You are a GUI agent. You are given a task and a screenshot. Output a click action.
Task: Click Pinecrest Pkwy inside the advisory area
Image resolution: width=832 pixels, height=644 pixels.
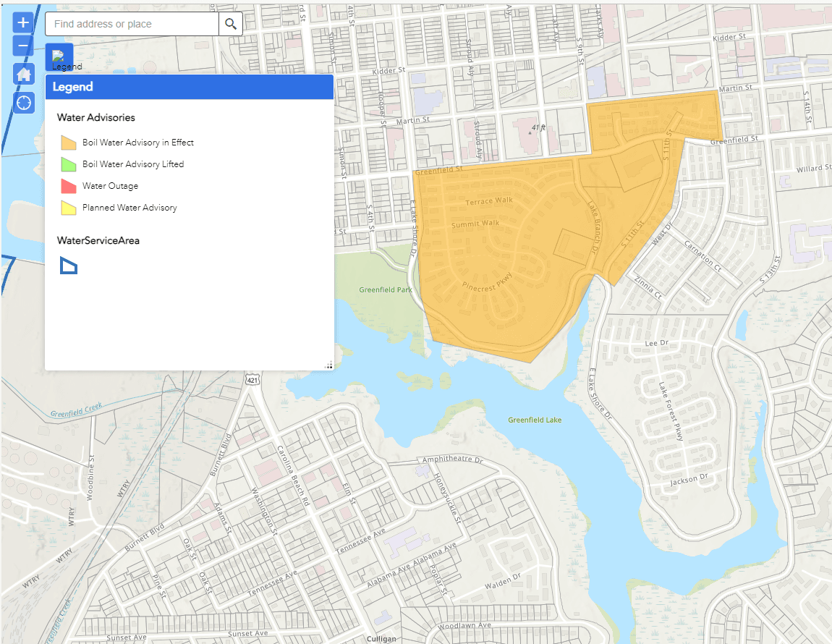click(487, 281)
